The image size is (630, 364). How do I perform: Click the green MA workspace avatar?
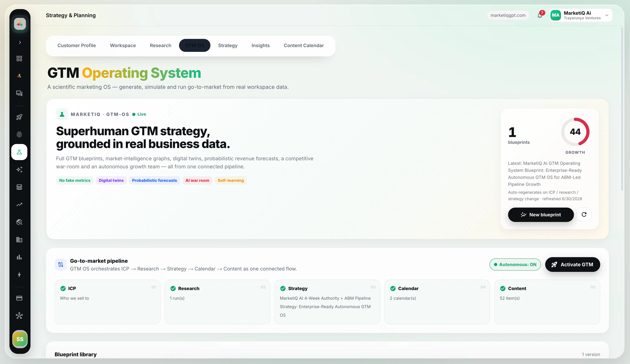click(556, 15)
